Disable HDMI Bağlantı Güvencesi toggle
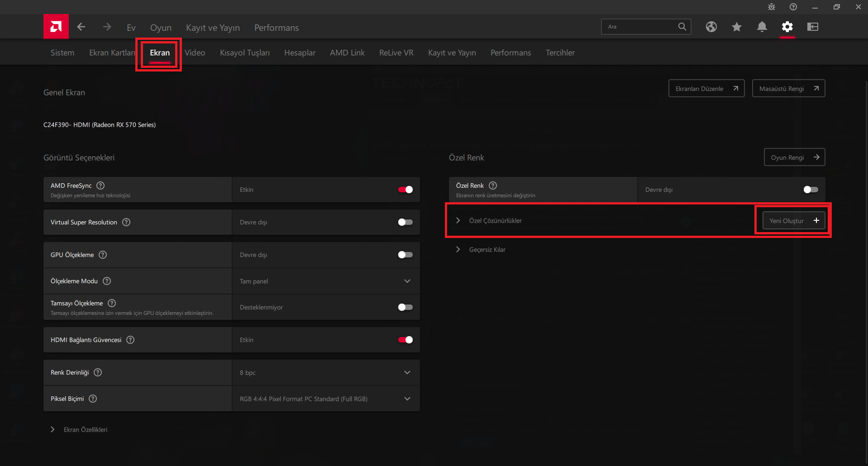868x466 pixels. [x=405, y=340]
